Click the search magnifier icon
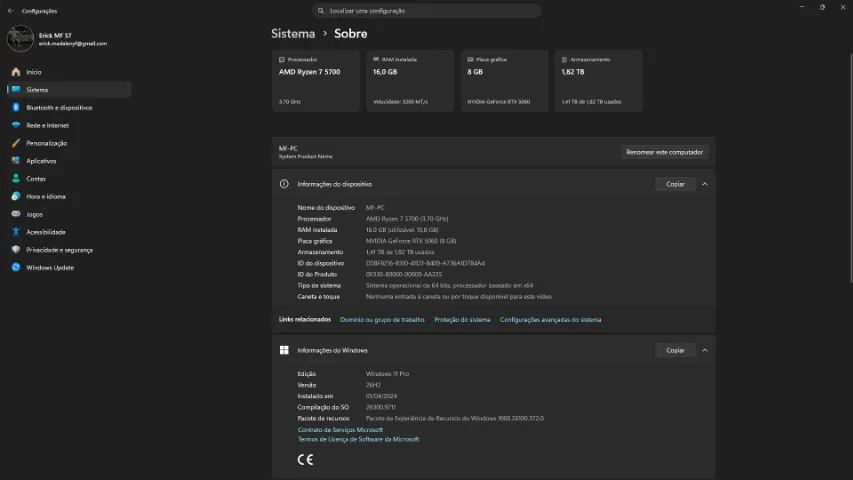The image size is (853, 480). point(320,11)
